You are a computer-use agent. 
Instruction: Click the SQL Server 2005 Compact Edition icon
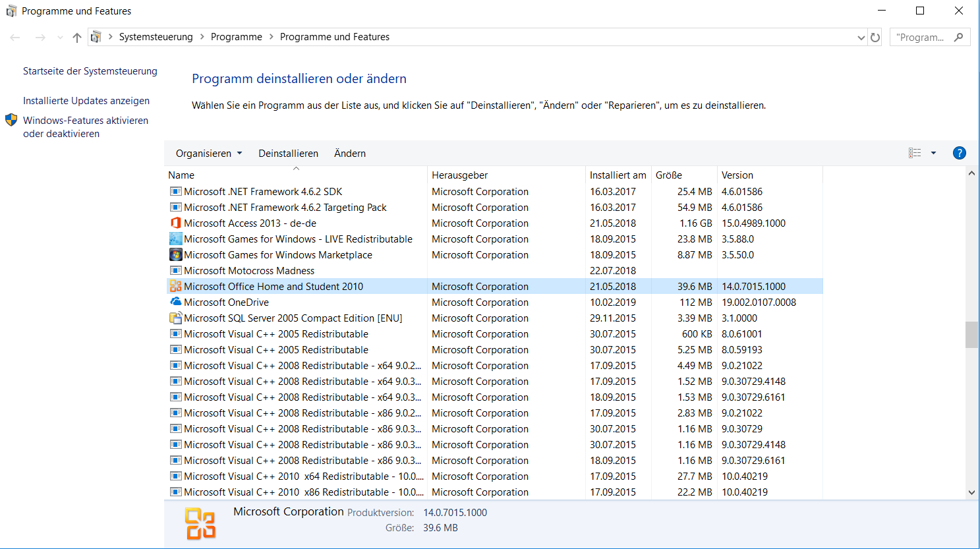(176, 318)
